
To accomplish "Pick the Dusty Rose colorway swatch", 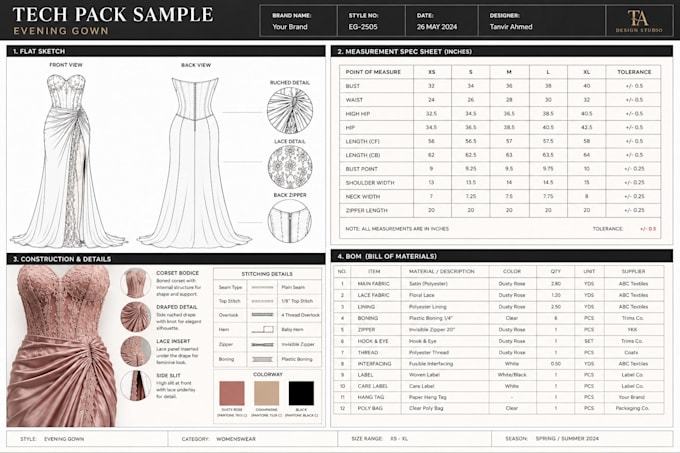I will 232,393.
